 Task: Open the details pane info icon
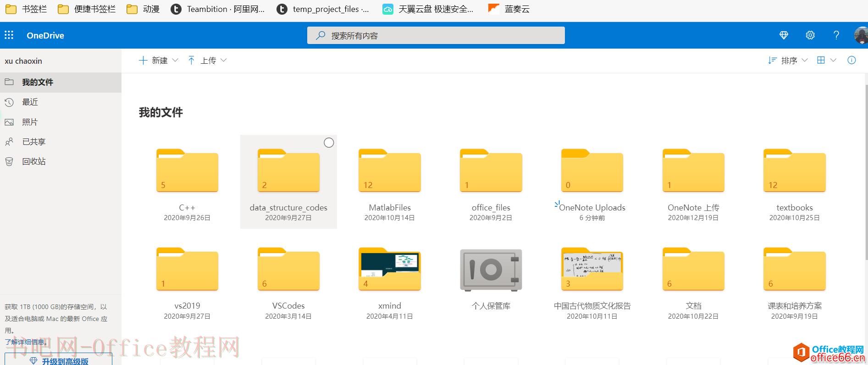click(851, 60)
